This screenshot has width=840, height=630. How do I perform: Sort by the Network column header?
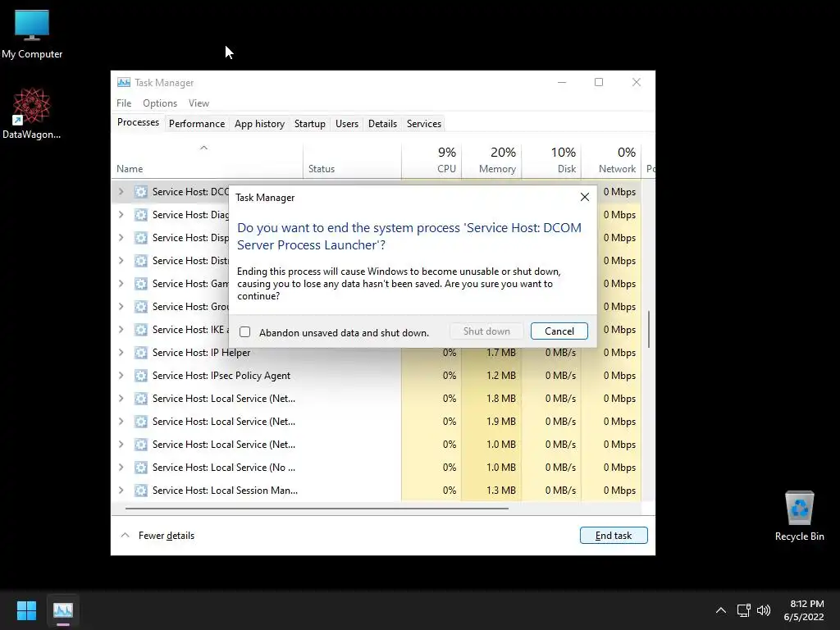[x=611, y=160]
